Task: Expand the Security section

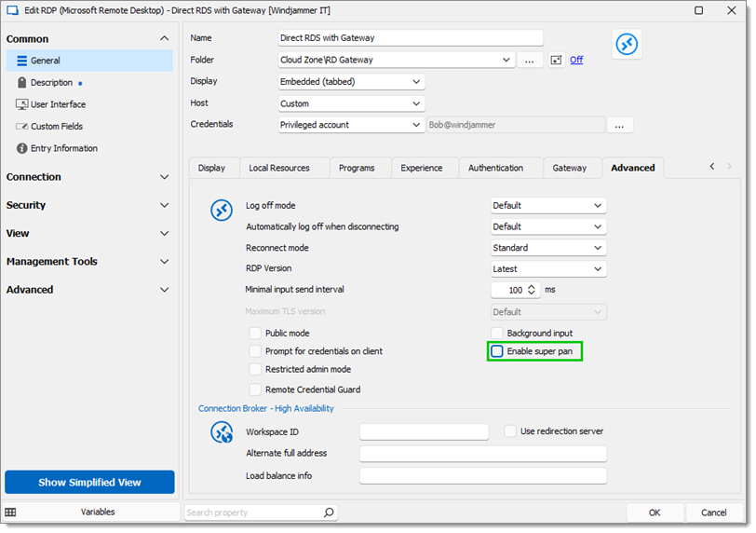Action: 165,206
